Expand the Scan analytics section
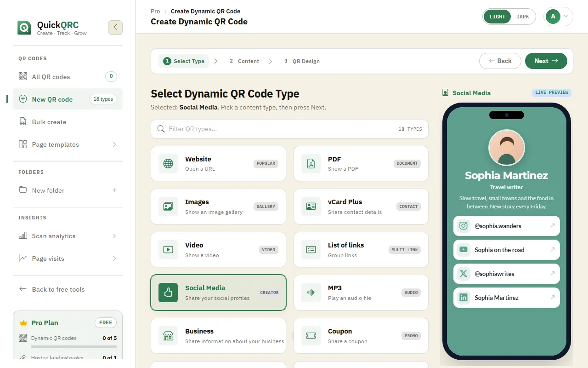The width and height of the screenshot is (588, 368). (x=114, y=236)
